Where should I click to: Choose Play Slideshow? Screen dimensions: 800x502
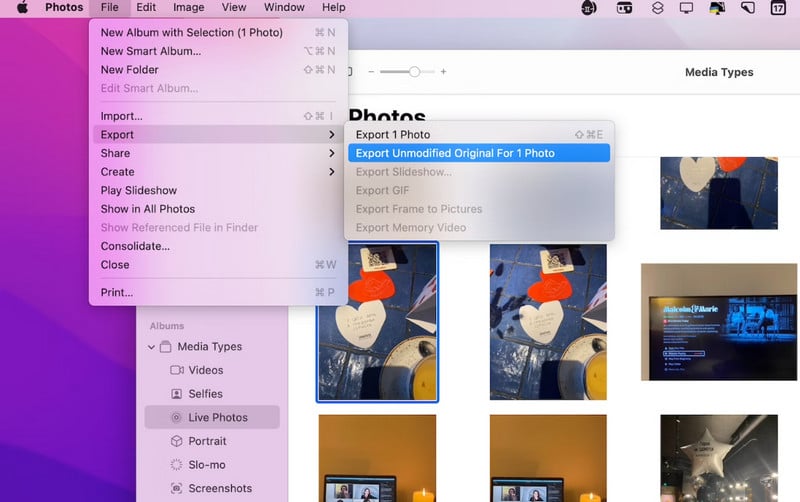[218, 190]
